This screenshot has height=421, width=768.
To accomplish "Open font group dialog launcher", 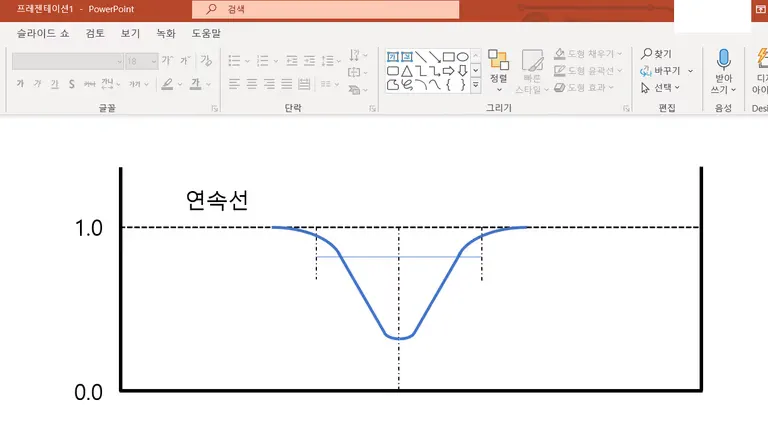I will [x=215, y=109].
